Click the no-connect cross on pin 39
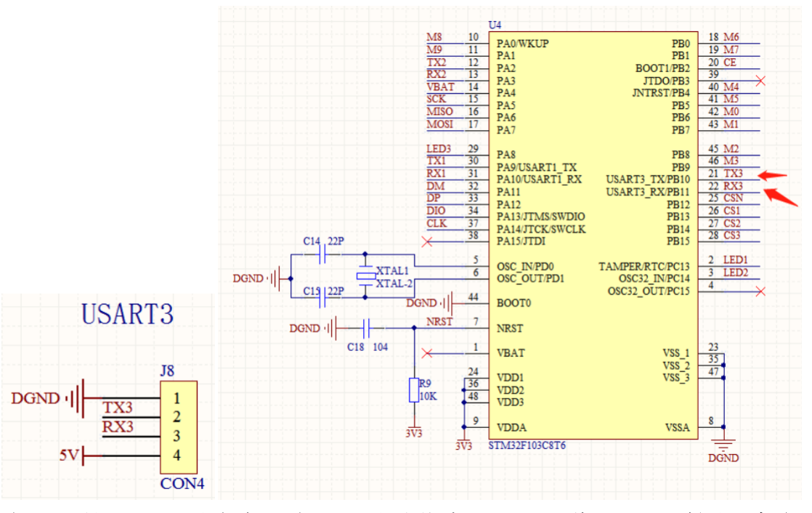 coord(760,81)
